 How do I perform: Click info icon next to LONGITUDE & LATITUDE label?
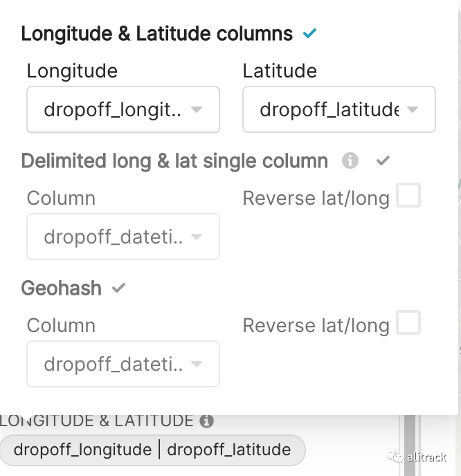(x=206, y=421)
